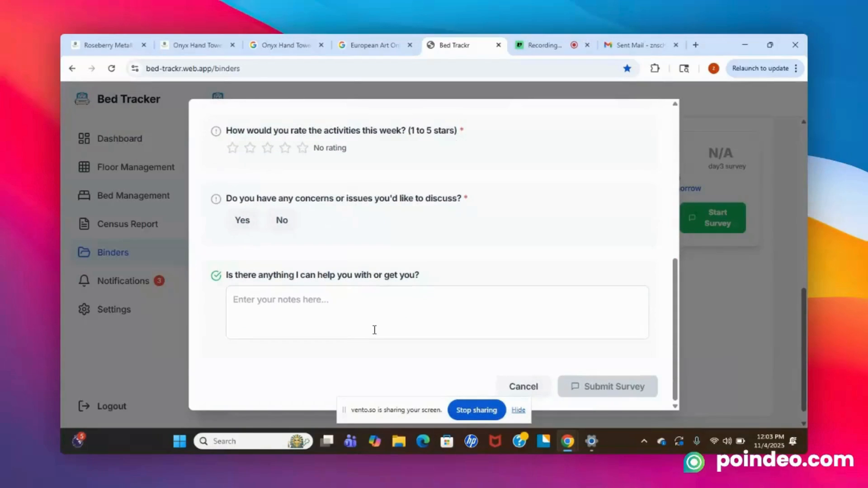The width and height of the screenshot is (868, 488).
Task: Open Floor Management via its grid icon
Action: pos(84,167)
